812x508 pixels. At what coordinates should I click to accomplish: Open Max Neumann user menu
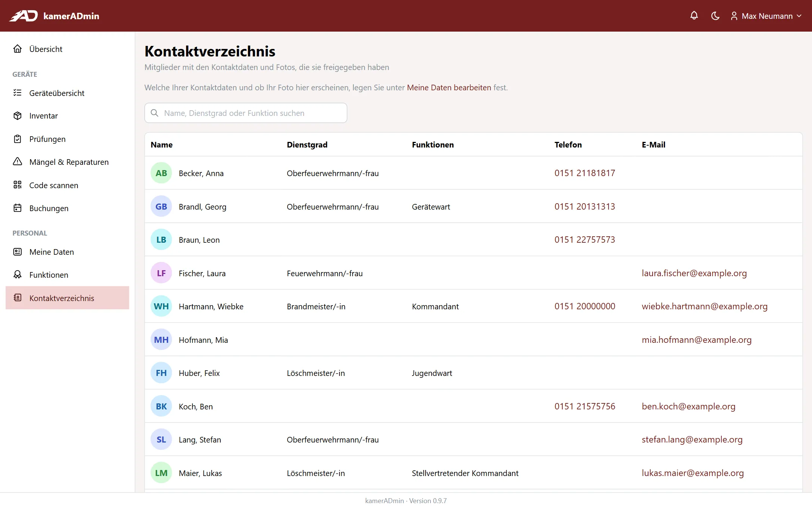click(x=766, y=16)
